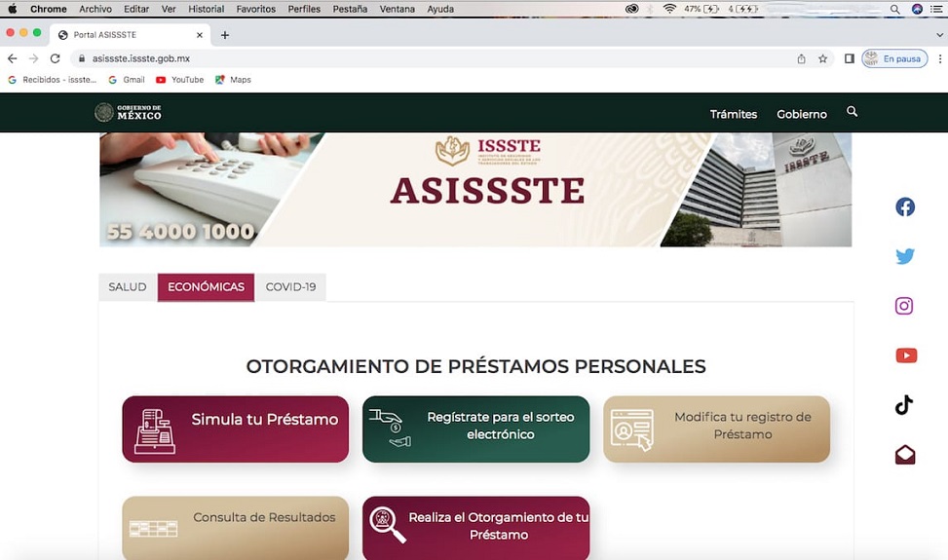This screenshot has height=560, width=948.
Task: Open the Ayuda menu
Action: [x=440, y=9]
